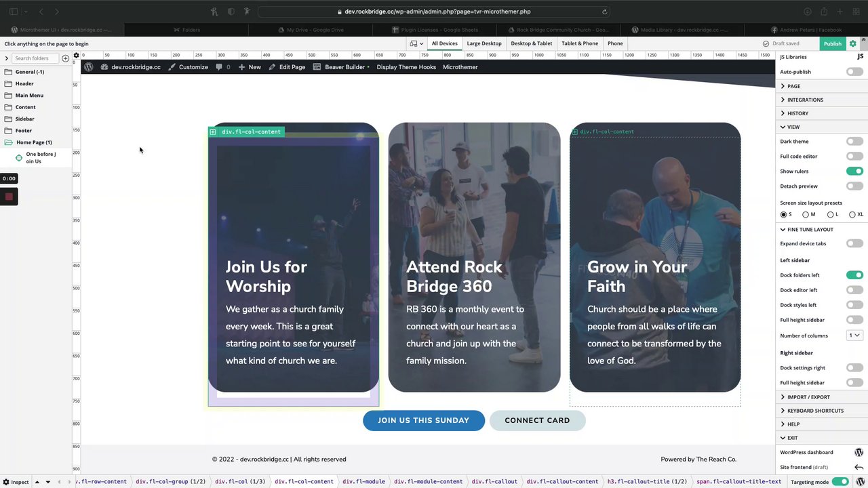Screen dimensions: 868x488
Task: Click the Edit Page link
Action: tap(287, 67)
